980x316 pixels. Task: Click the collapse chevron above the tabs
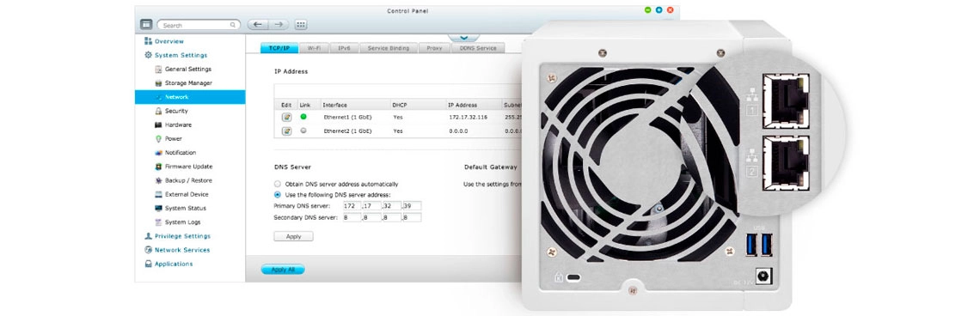(463, 38)
